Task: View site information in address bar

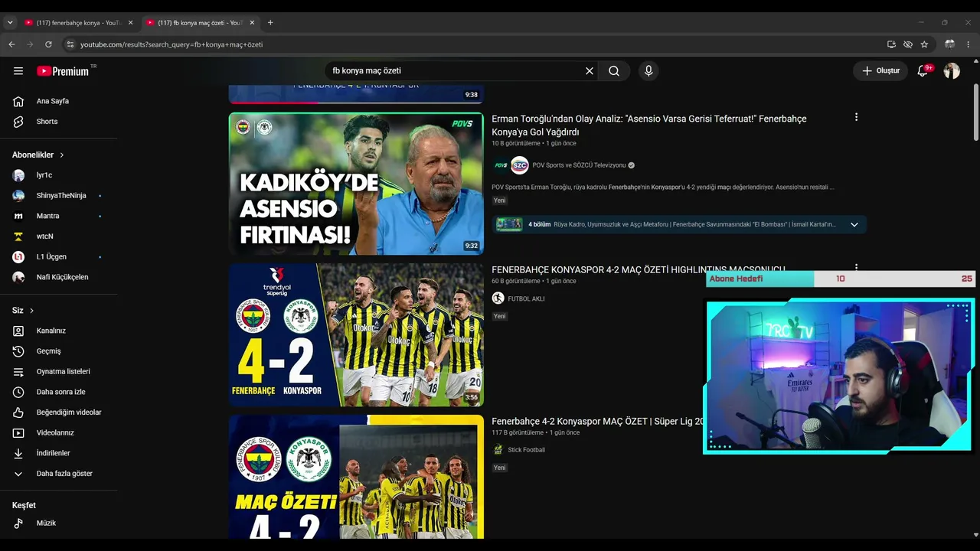Action: 70,44
